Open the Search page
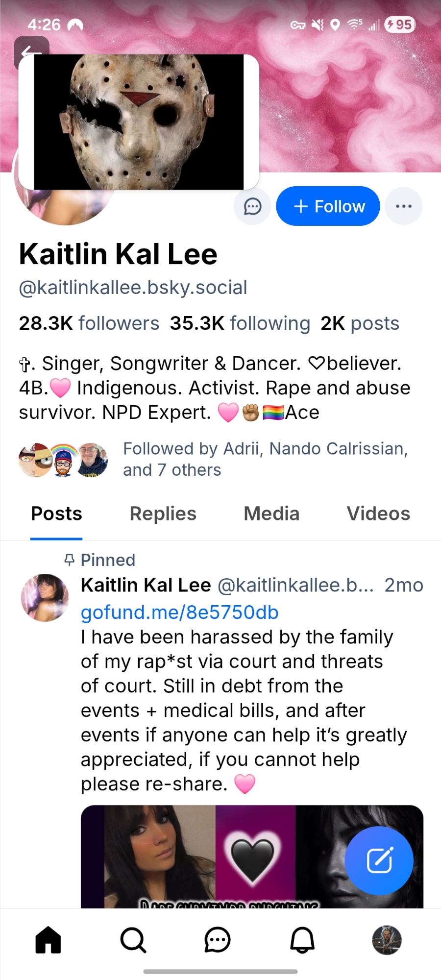Viewport: 441px width, 980px height. [x=133, y=940]
